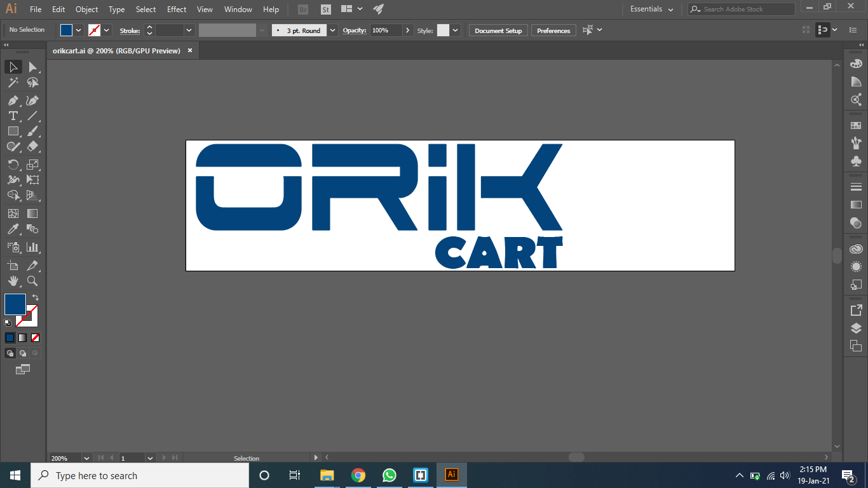Select the Curvature tool
The image size is (868, 488).
pos(33,100)
